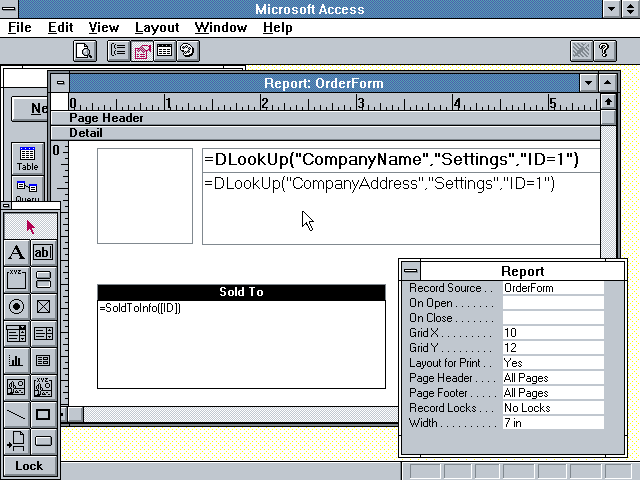Toggle the toolbox Lock button

coord(31,466)
